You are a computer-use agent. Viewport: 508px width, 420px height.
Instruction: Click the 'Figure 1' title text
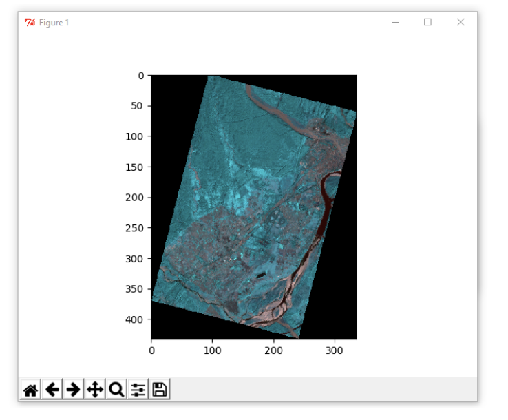coord(54,23)
